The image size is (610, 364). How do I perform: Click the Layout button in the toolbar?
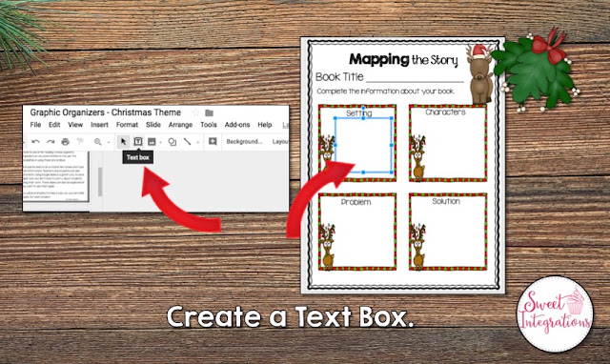tap(280, 142)
